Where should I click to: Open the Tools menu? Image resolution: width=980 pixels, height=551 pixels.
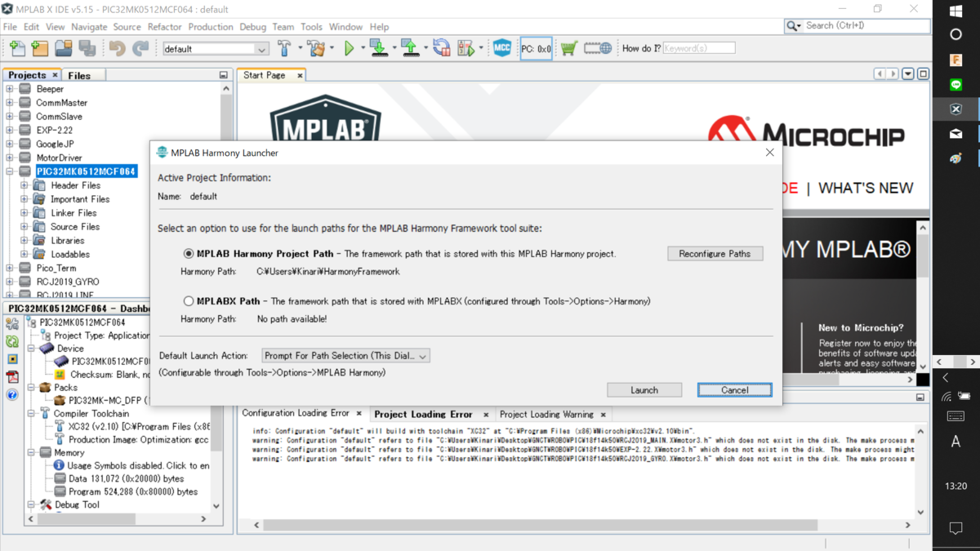[x=311, y=27]
